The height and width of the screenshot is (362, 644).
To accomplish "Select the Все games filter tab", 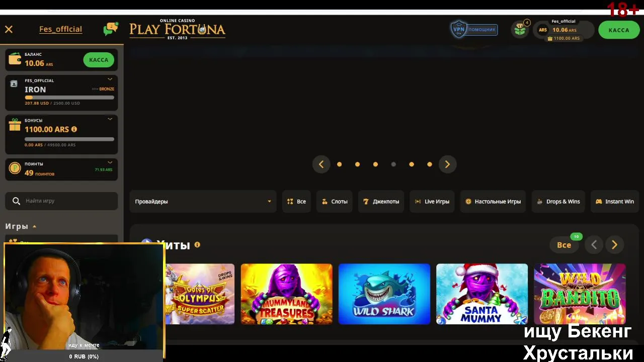I will [x=296, y=202].
